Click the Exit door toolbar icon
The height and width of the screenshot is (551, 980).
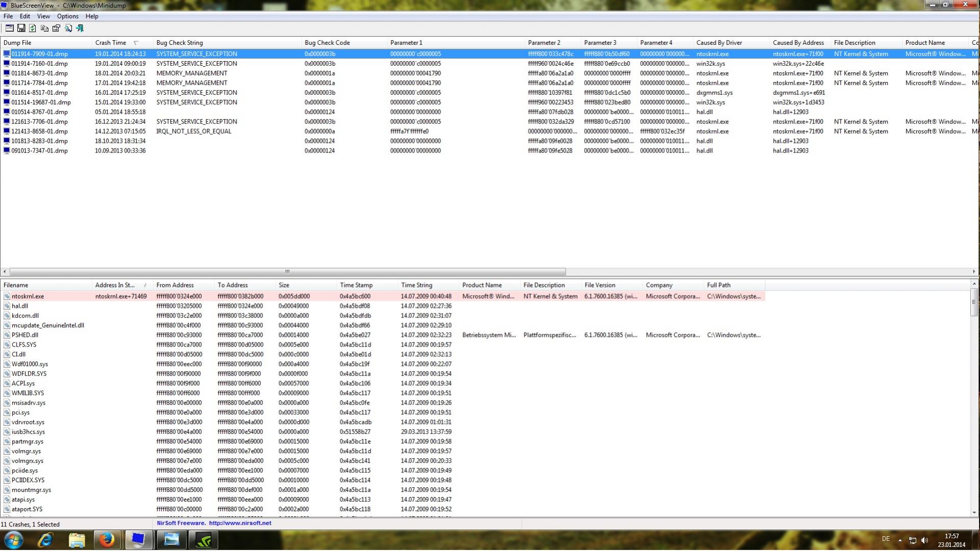coord(80,29)
